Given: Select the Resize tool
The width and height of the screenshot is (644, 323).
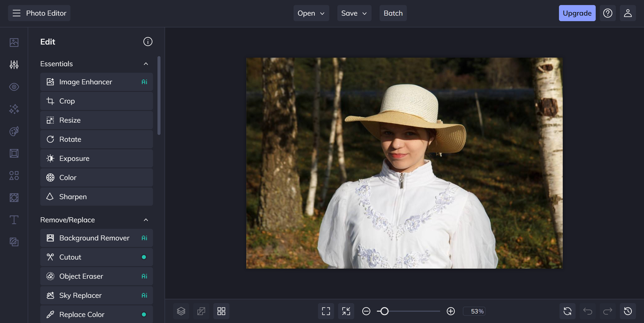Looking at the screenshot, I should [97, 120].
